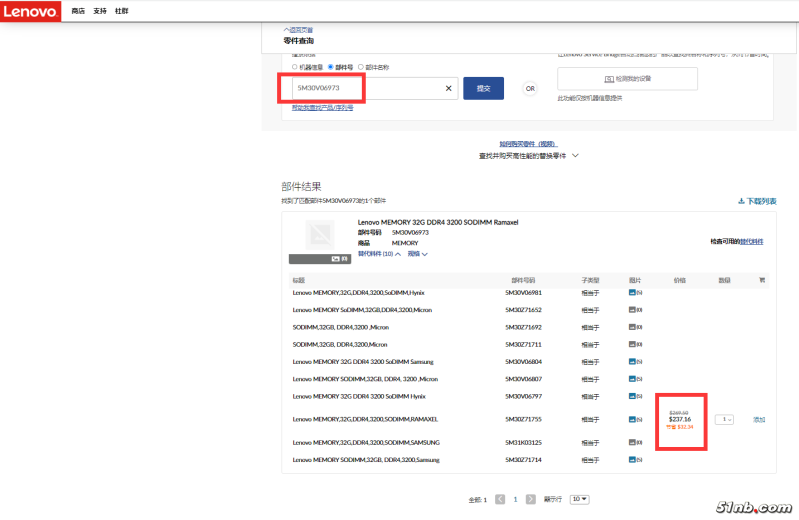The image size is (799, 520).
Task: Click the part number input field
Action: pyautogui.click(x=365, y=88)
